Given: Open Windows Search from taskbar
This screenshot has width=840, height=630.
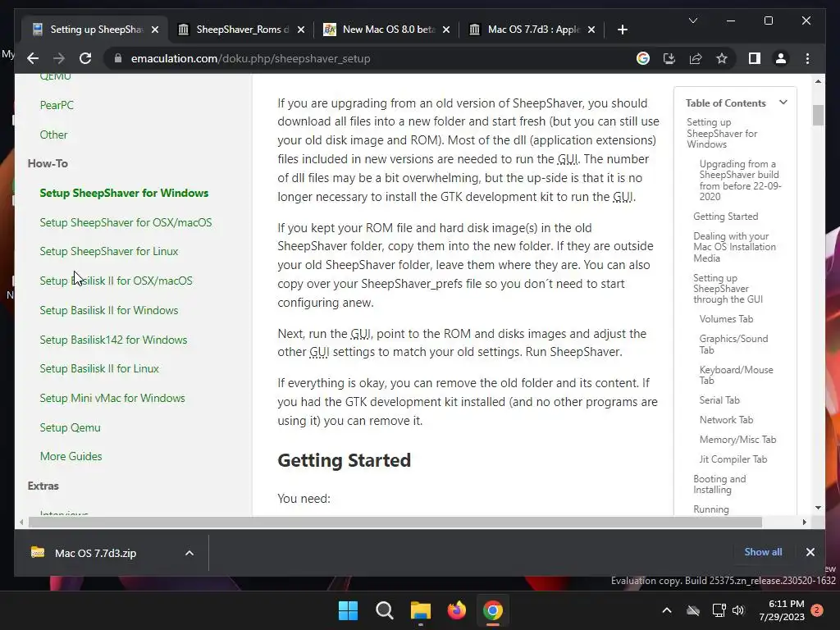Looking at the screenshot, I should [384, 610].
